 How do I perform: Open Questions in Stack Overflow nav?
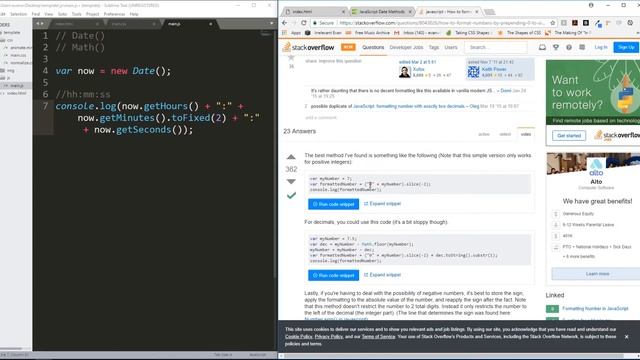[373, 47]
